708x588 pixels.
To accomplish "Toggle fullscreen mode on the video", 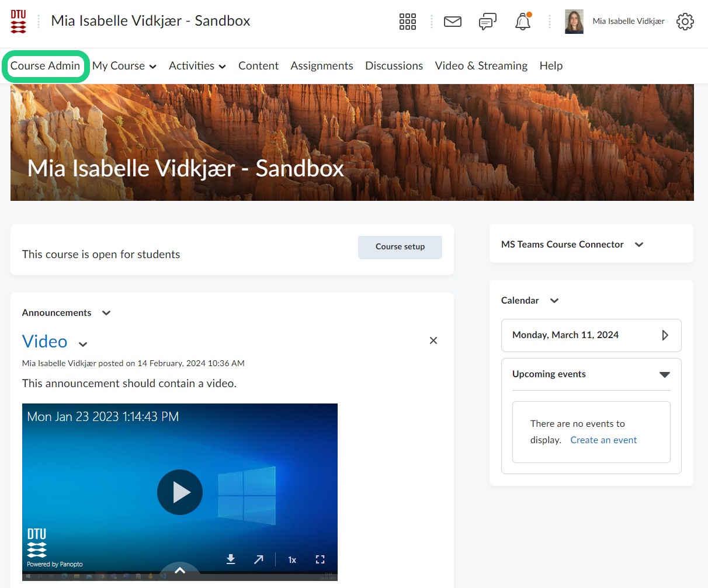I will [320, 559].
